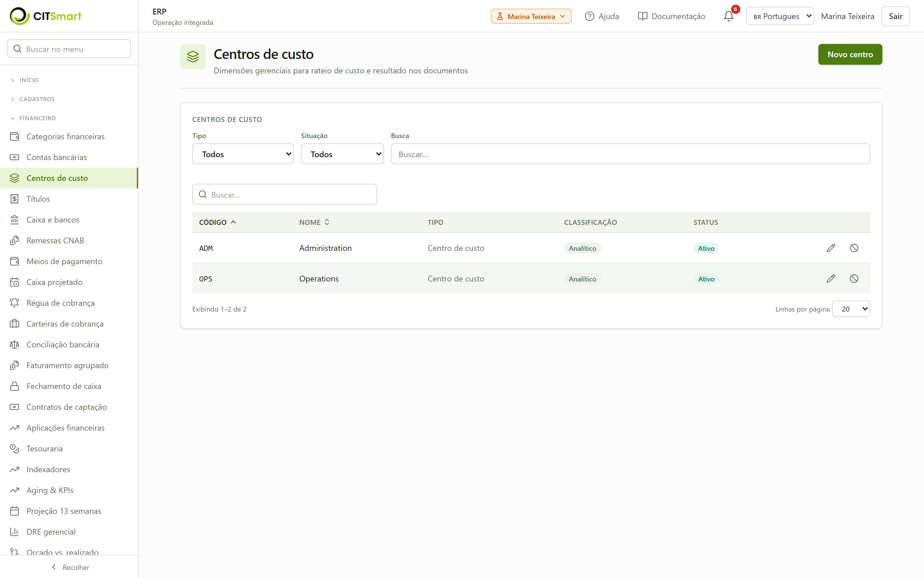Open Caixa e bancos in sidebar
The width and height of the screenshot is (924, 578).
pos(69,220)
